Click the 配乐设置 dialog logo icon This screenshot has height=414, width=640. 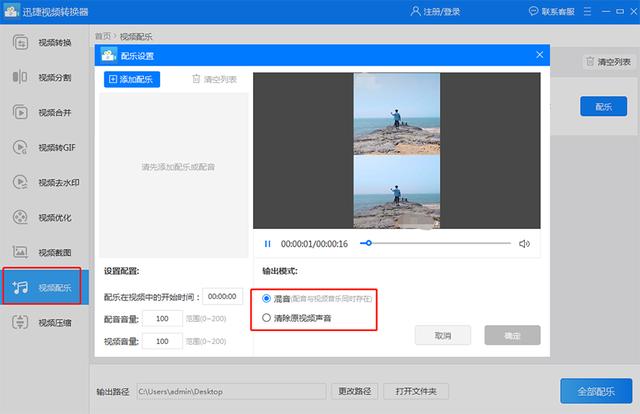[109, 55]
